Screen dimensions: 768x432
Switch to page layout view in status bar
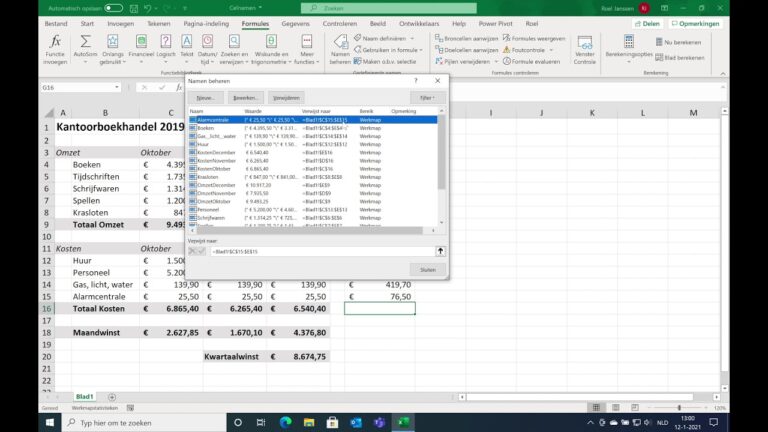coord(616,408)
